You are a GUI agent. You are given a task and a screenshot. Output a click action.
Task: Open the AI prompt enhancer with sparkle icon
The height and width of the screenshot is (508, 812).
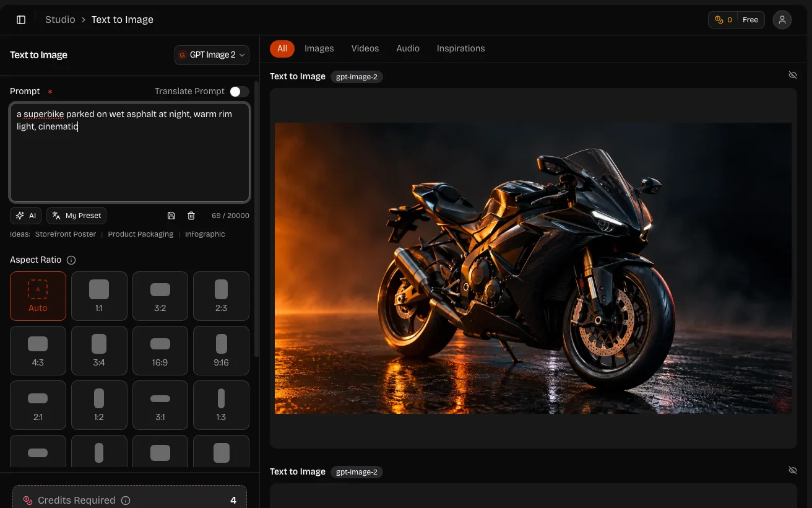26,216
